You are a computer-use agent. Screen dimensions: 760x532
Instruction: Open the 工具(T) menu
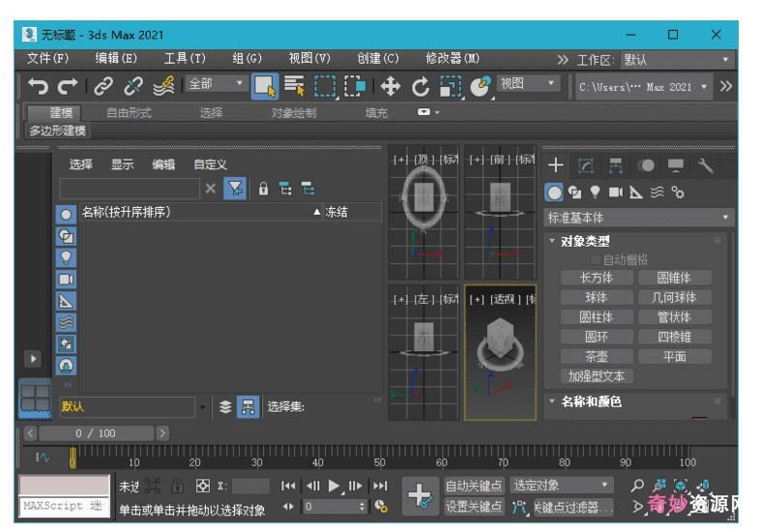185,59
